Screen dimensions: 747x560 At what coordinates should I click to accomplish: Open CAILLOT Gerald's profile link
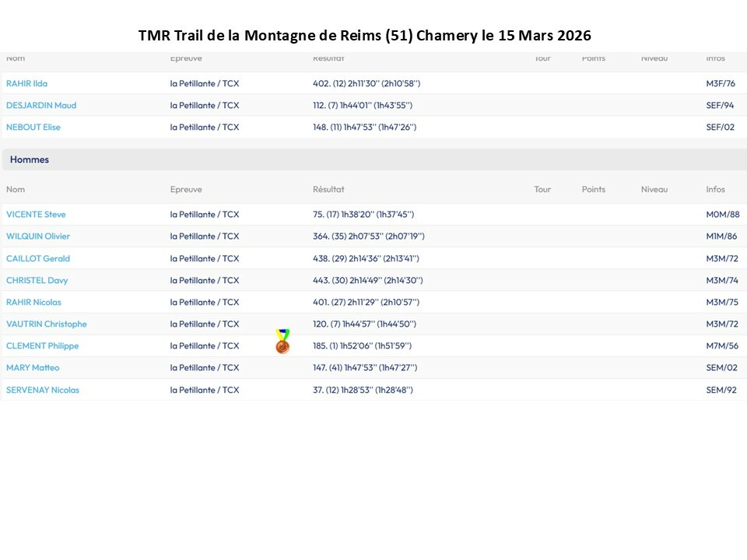(38, 258)
